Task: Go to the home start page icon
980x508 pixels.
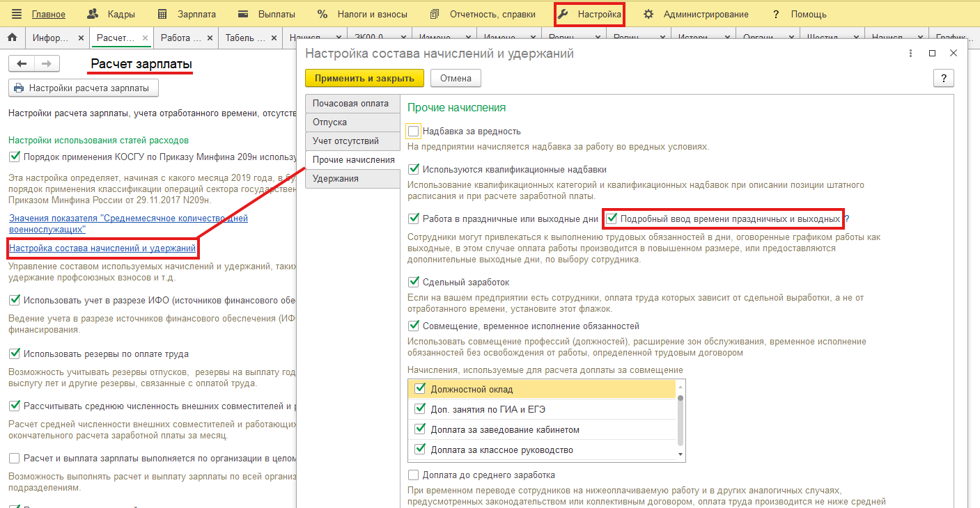Action: coord(12,38)
